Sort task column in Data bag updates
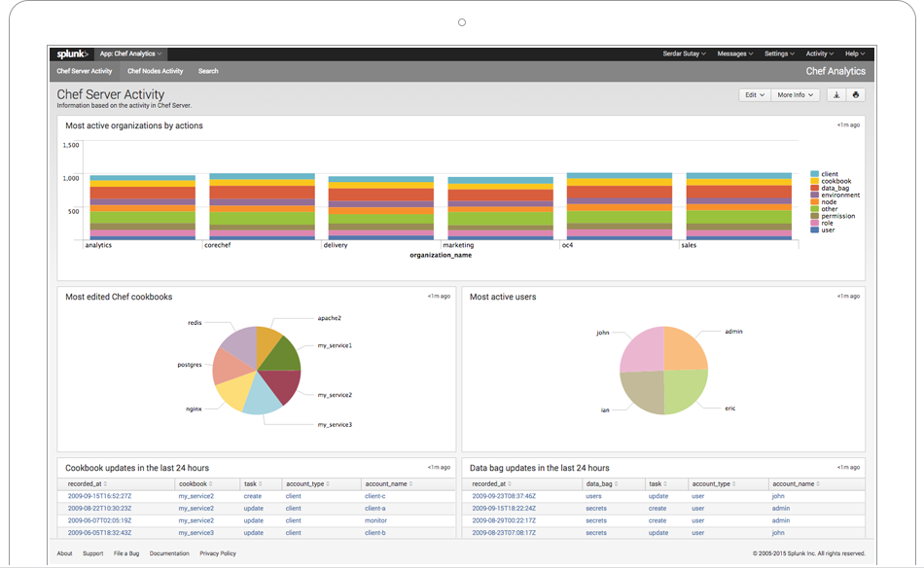 click(657, 483)
